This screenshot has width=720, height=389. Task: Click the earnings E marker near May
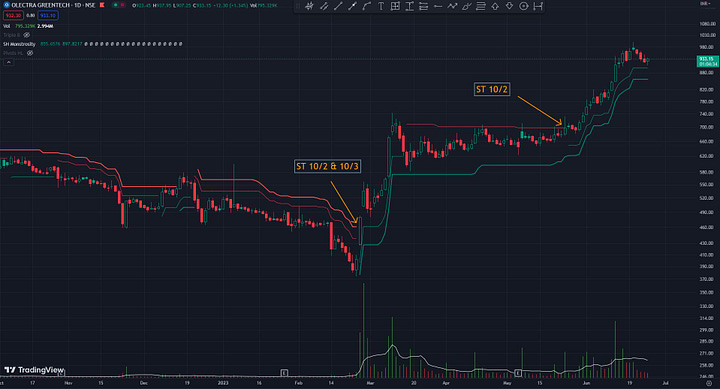pyautogui.click(x=518, y=372)
